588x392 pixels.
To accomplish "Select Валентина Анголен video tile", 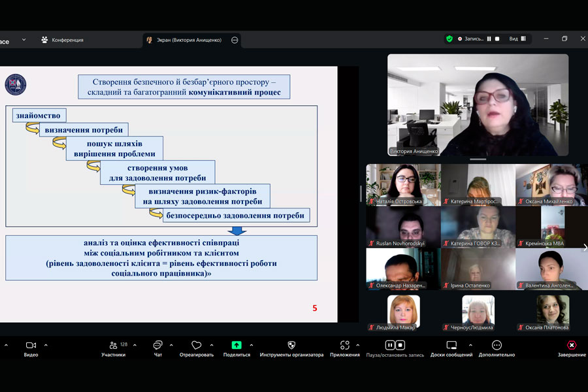I will (551, 269).
